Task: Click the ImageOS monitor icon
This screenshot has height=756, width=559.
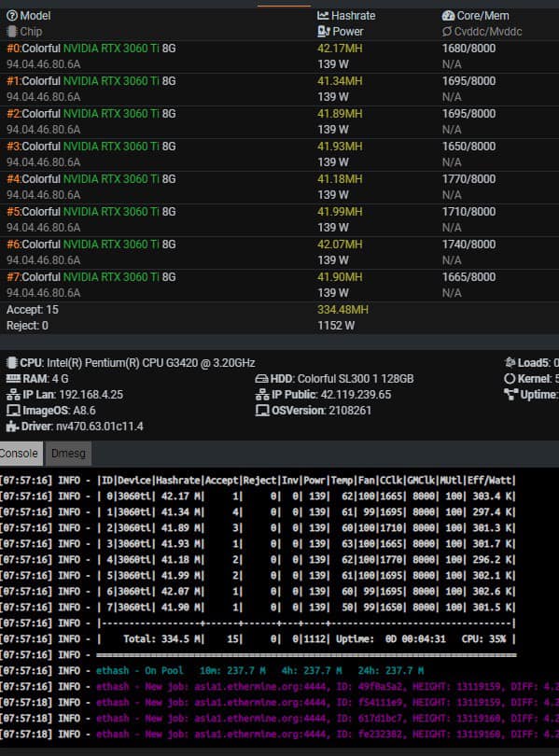Action: tap(13, 411)
